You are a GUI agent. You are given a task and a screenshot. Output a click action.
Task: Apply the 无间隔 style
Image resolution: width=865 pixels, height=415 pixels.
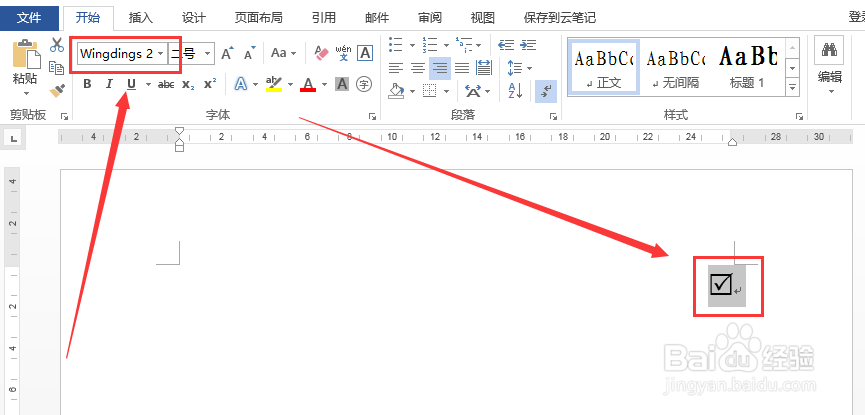tap(676, 67)
